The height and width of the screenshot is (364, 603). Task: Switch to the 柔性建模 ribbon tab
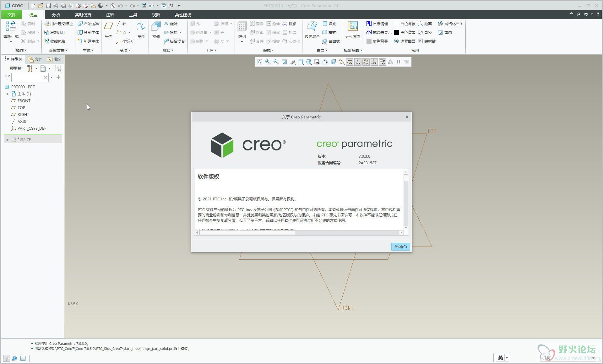coord(183,15)
